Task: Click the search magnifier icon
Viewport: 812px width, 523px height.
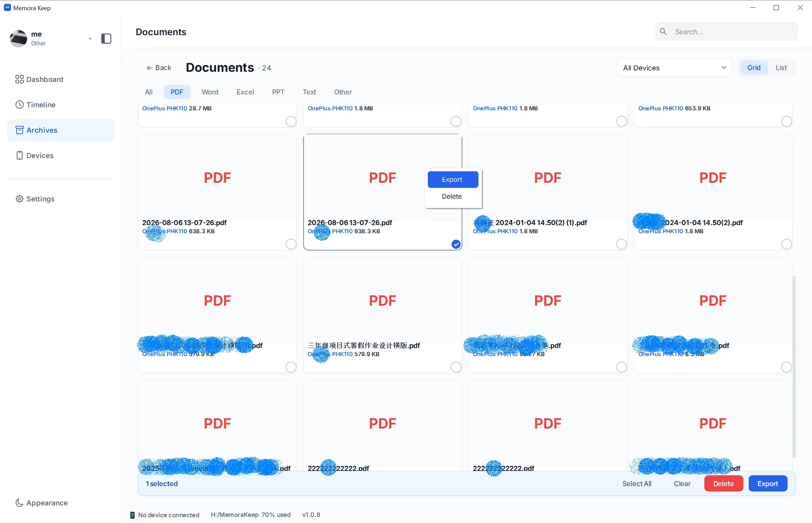Action: pos(663,31)
